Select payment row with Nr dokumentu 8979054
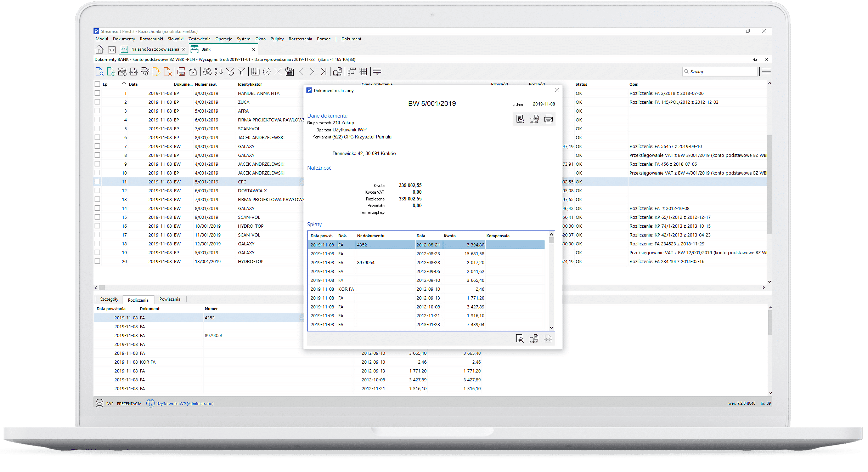The height and width of the screenshot is (472, 868). pos(426,262)
